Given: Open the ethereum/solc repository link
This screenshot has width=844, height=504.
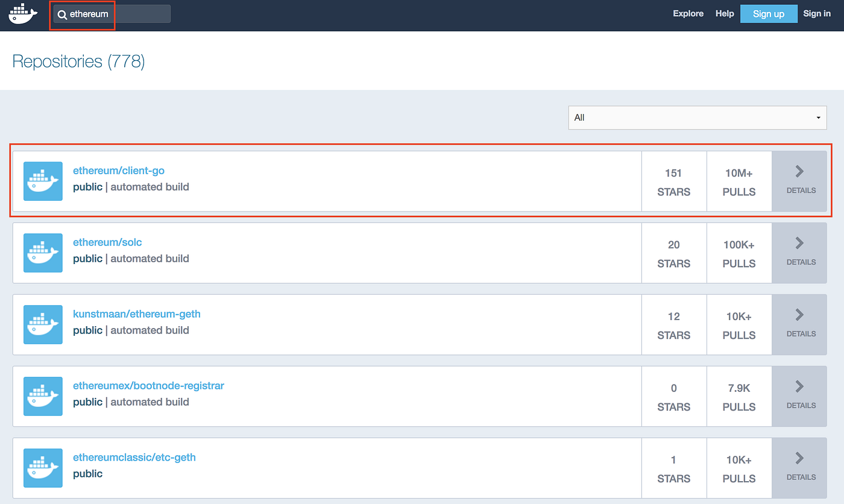Looking at the screenshot, I should (x=107, y=242).
